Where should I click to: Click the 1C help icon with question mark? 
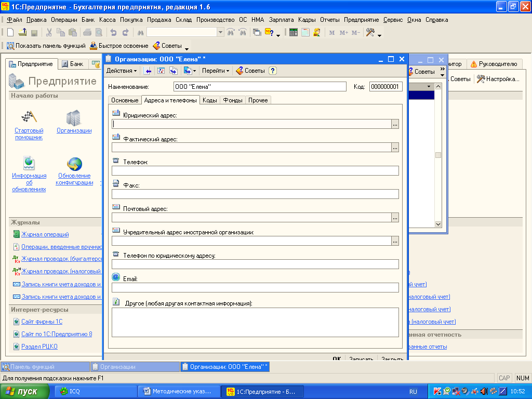click(269, 33)
